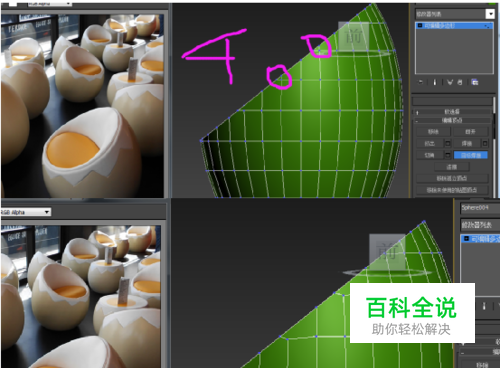This screenshot has height=368, width=500.
Task: Open the Configure Modifier Sets icon
Action: pyautogui.click(x=475, y=82)
